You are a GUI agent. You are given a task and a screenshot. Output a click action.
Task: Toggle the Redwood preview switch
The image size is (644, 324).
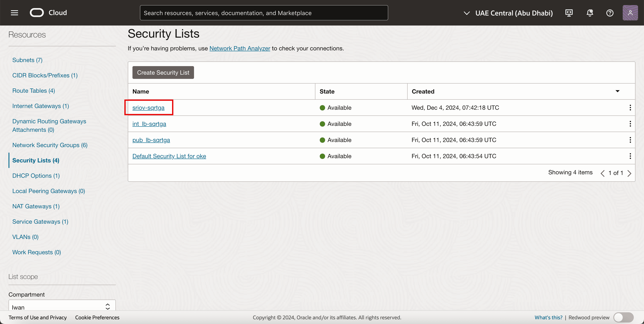point(623,317)
